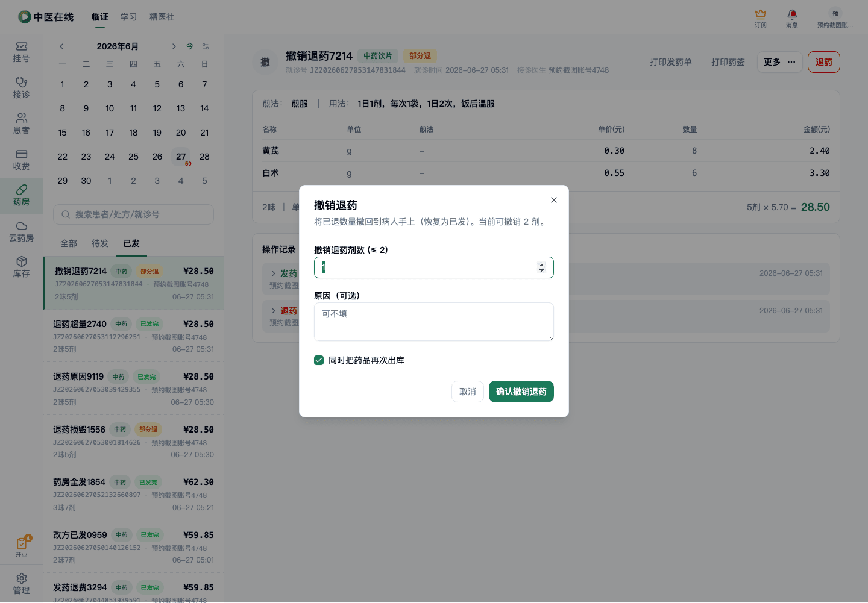Open the 撤销退药7214 prescription card
The image size is (868, 603).
[134, 283]
